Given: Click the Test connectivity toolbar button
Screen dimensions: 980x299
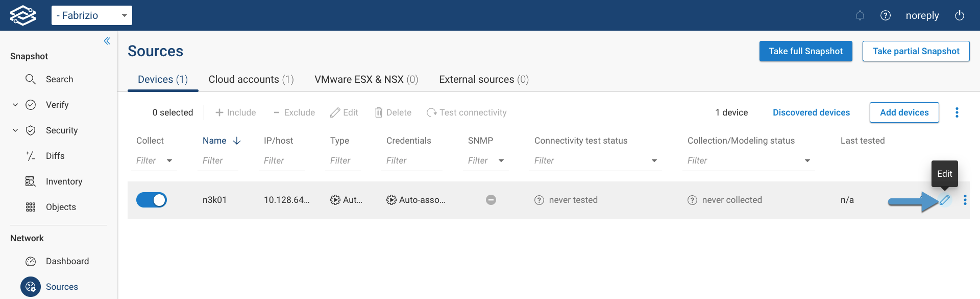Looking at the screenshot, I should 467,112.
